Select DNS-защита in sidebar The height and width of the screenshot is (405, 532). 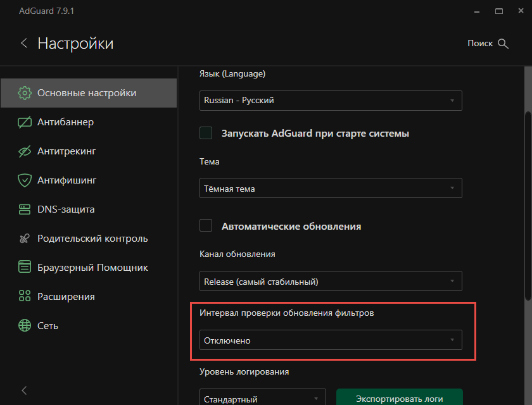[89, 209]
